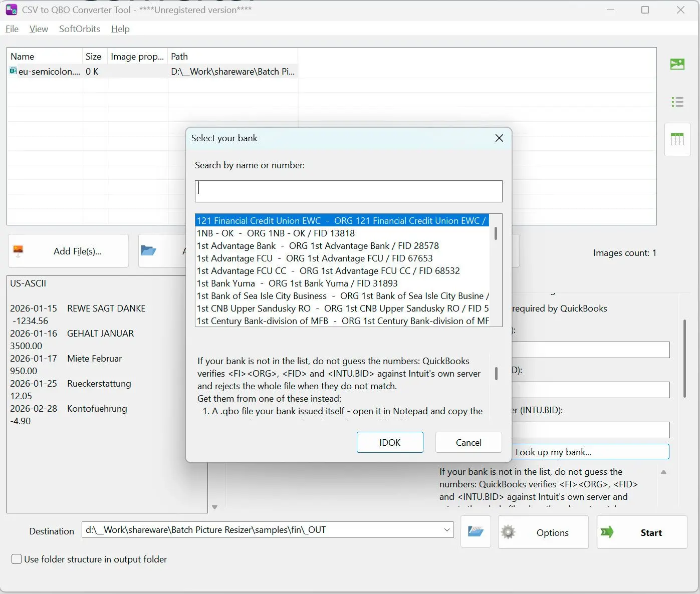Click the Size column header
Viewport: 700px width, 594px height.
[x=95, y=57]
